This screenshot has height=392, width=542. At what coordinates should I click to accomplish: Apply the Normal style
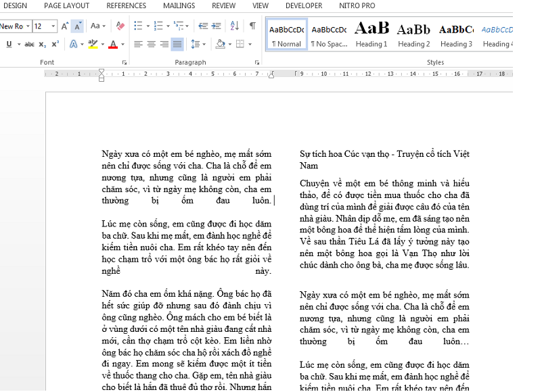[x=286, y=34]
